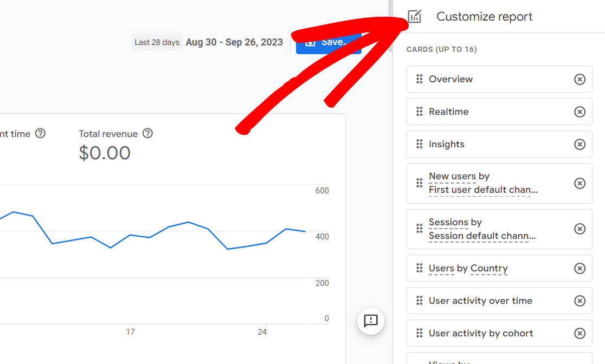This screenshot has width=605, height=364.
Task: Remove the Sessions by card
Action: 580,229
